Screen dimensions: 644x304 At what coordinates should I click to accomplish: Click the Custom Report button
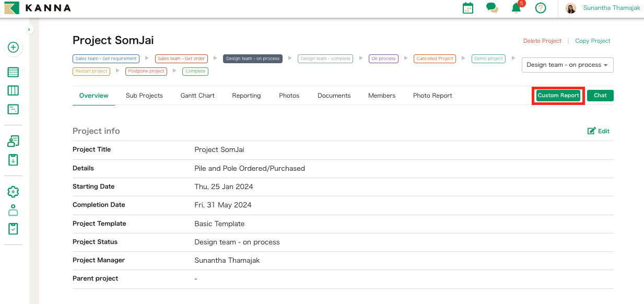pos(558,96)
